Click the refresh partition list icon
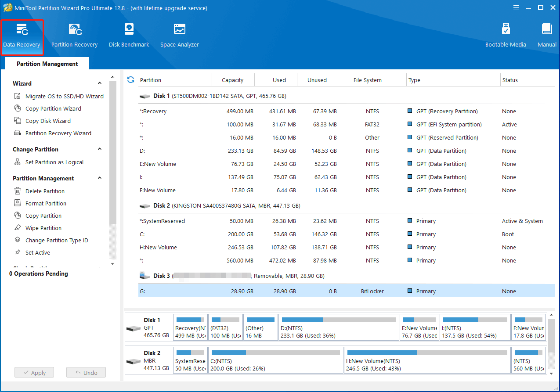Image resolution: width=560 pixels, height=392 pixels. coord(130,79)
